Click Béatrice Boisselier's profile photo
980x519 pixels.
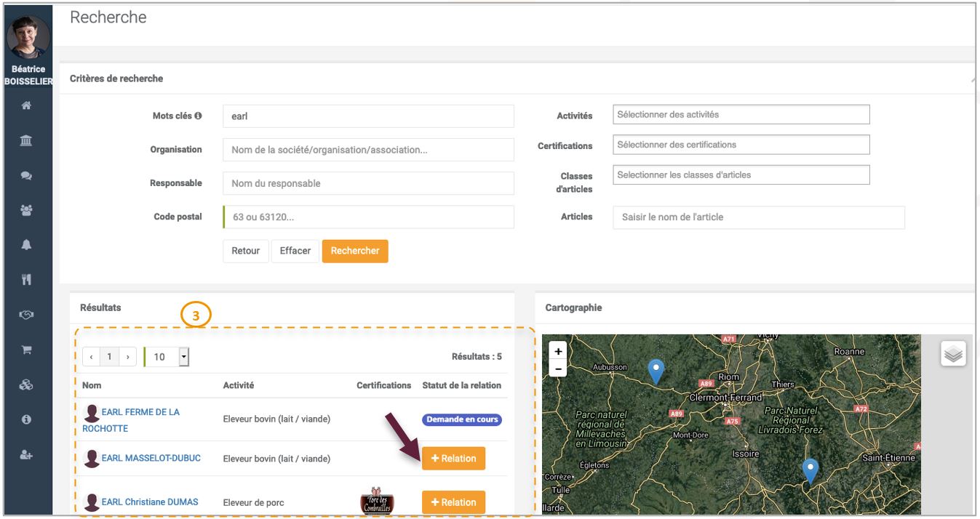pyautogui.click(x=28, y=38)
